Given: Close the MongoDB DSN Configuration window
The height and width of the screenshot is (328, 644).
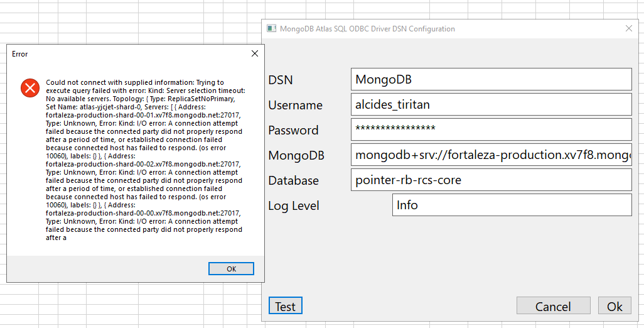Looking at the screenshot, I should [x=629, y=29].
